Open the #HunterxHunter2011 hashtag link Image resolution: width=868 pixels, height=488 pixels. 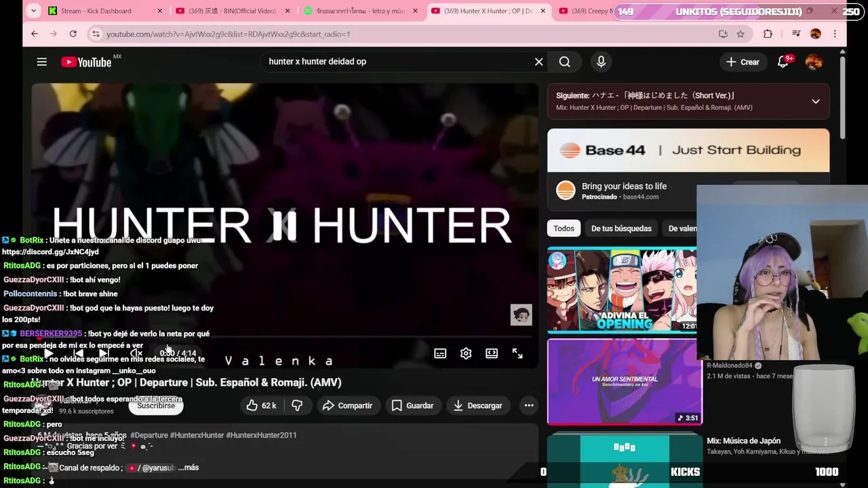pyautogui.click(x=261, y=435)
